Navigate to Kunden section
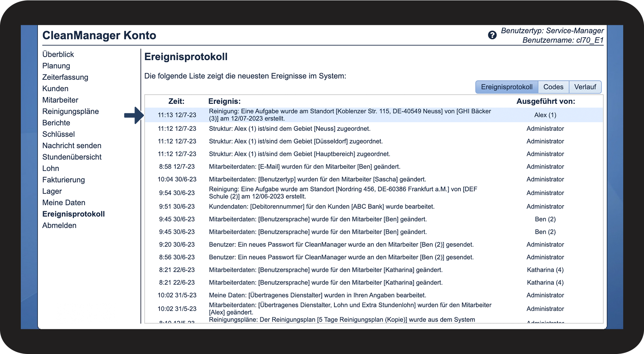Viewport: 644px width, 354px height. [x=55, y=89]
